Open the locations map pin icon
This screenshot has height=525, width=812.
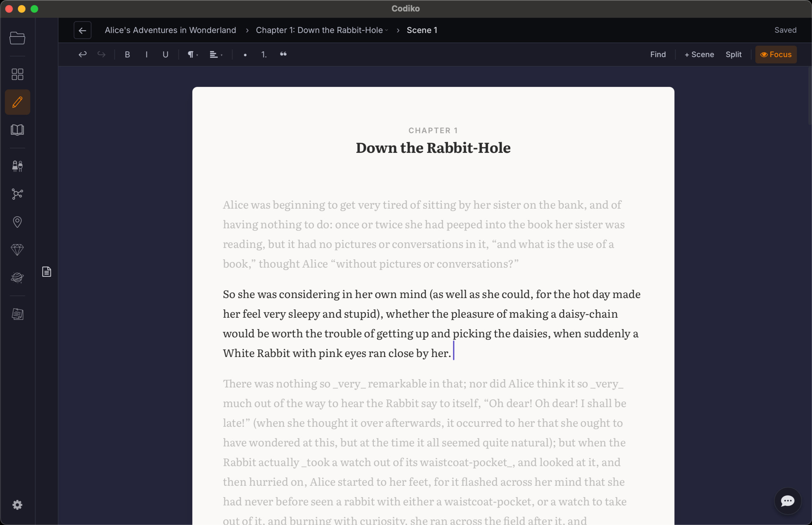(x=17, y=222)
